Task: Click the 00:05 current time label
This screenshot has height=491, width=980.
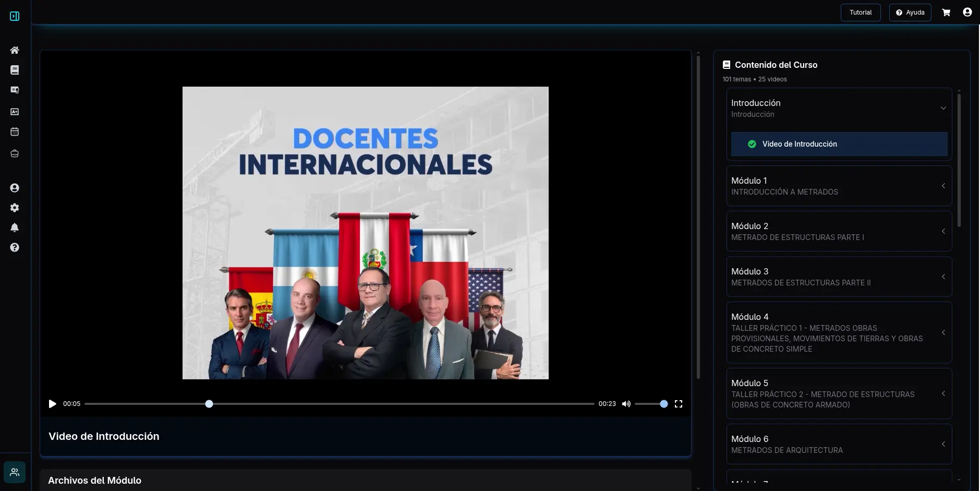Action: pos(72,404)
